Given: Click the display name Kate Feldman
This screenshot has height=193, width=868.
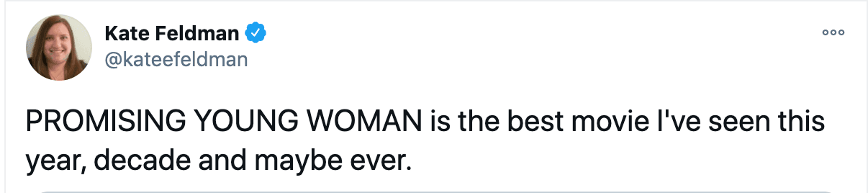Looking at the screenshot, I should pyautogui.click(x=172, y=33).
